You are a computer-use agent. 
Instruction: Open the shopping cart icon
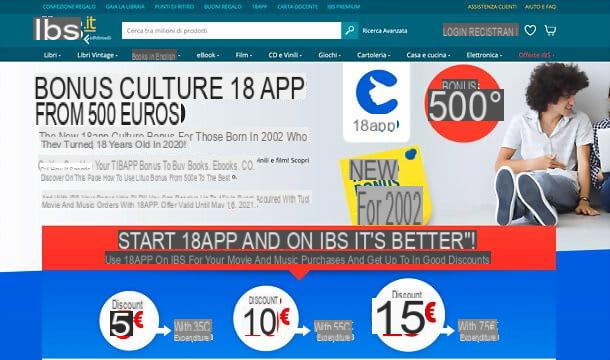550,30
